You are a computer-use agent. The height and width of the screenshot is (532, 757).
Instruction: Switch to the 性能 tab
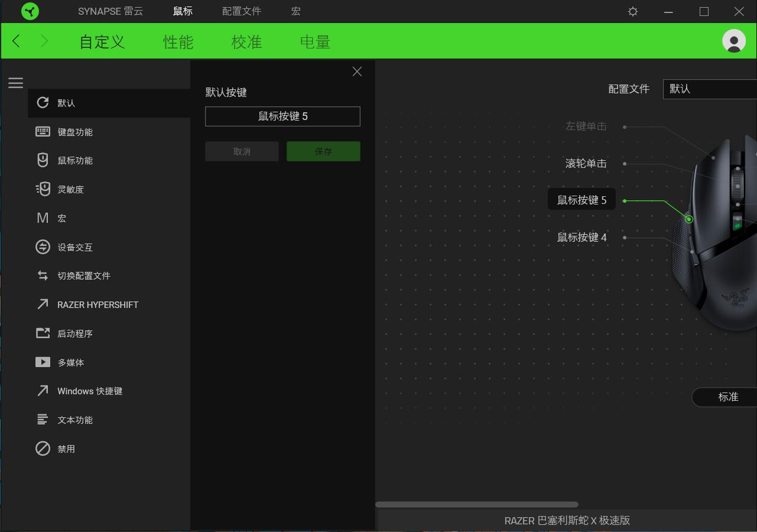(178, 42)
